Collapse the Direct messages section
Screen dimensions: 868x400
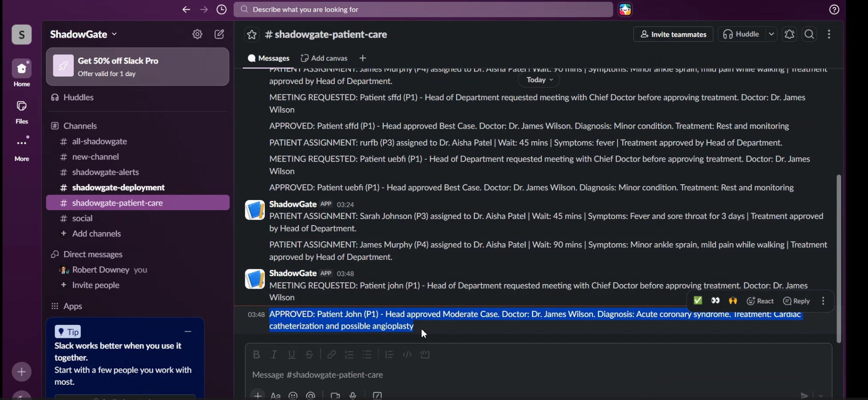[x=87, y=255]
